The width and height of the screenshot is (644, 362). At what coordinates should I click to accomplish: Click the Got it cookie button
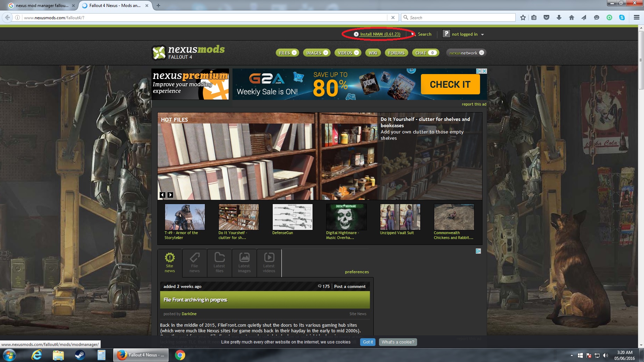point(368,342)
